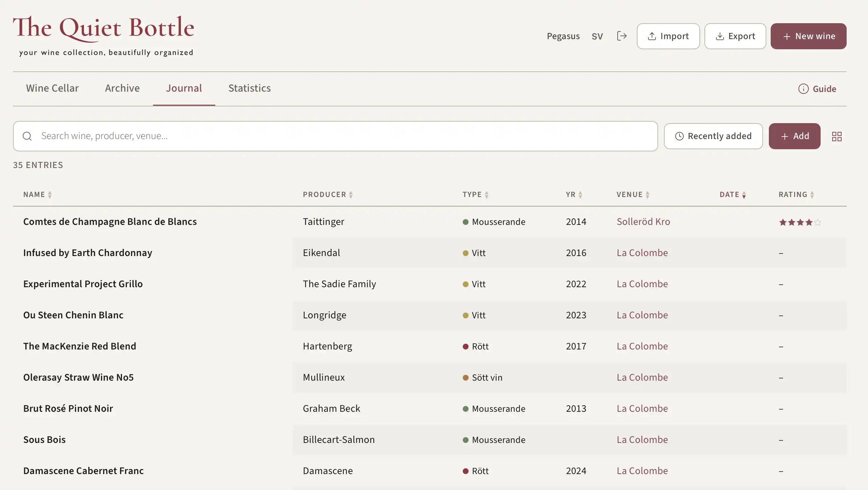The height and width of the screenshot is (490, 868).
Task: Click the 2014 year cell
Action: [x=576, y=221]
